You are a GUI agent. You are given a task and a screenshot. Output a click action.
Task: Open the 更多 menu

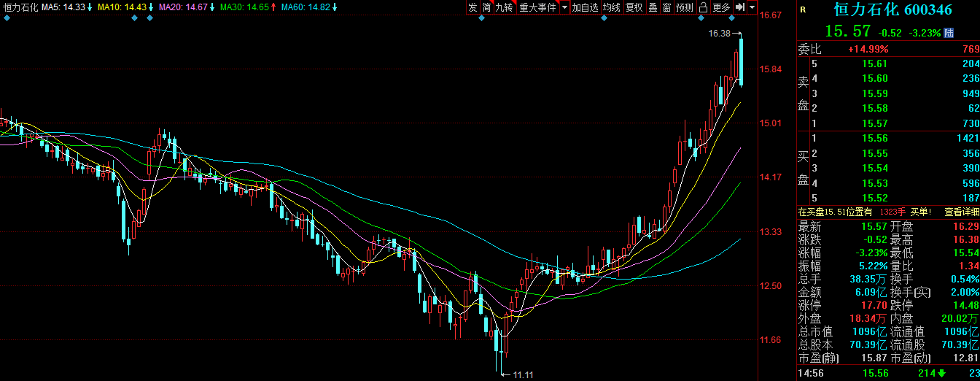pyautogui.click(x=721, y=7)
